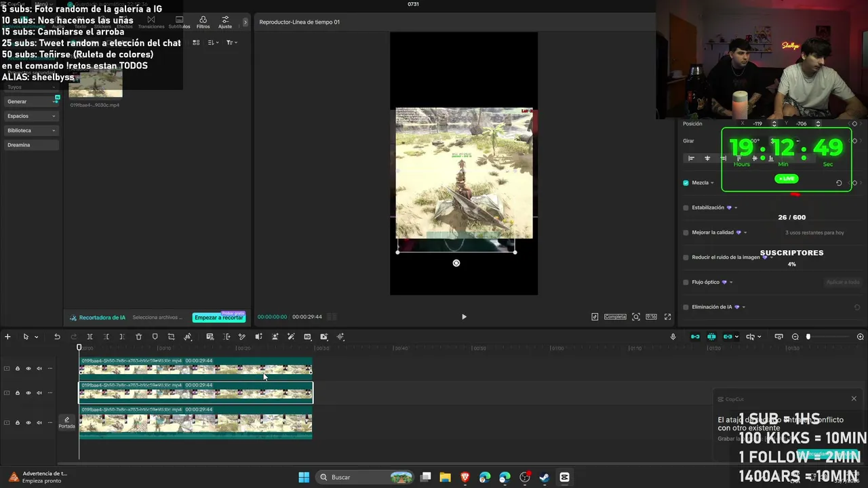This screenshot has height=488, width=868.
Task: Open Steam from the taskbar
Action: [545, 477]
